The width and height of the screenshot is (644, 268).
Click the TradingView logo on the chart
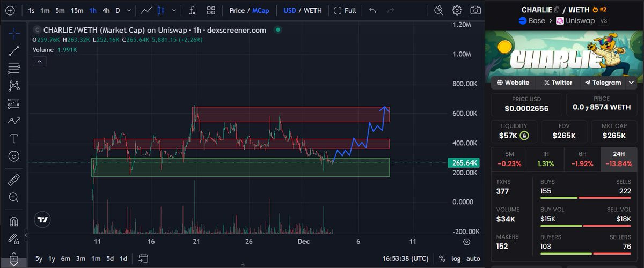tap(42, 219)
